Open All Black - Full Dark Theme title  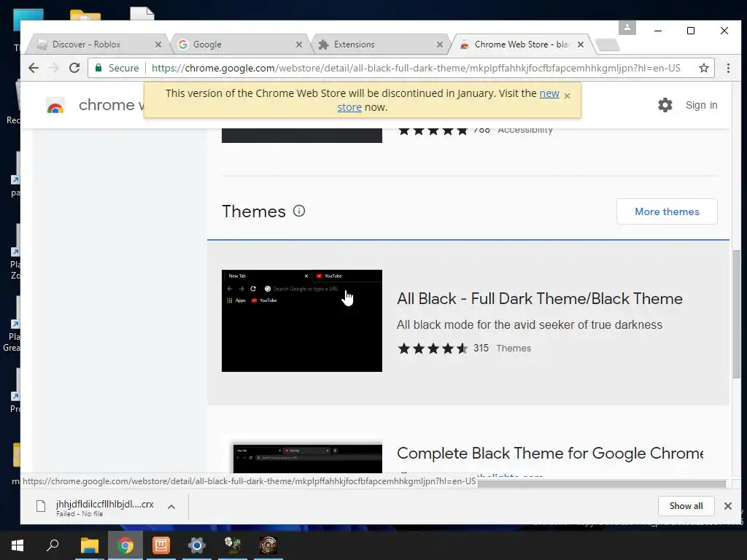click(x=540, y=298)
